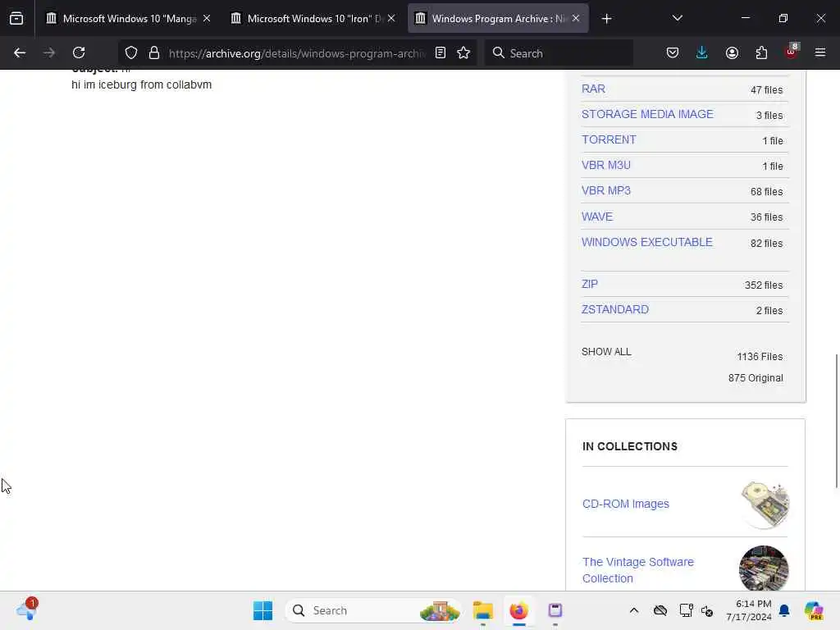Open ZSTANDARD download option

(615, 309)
